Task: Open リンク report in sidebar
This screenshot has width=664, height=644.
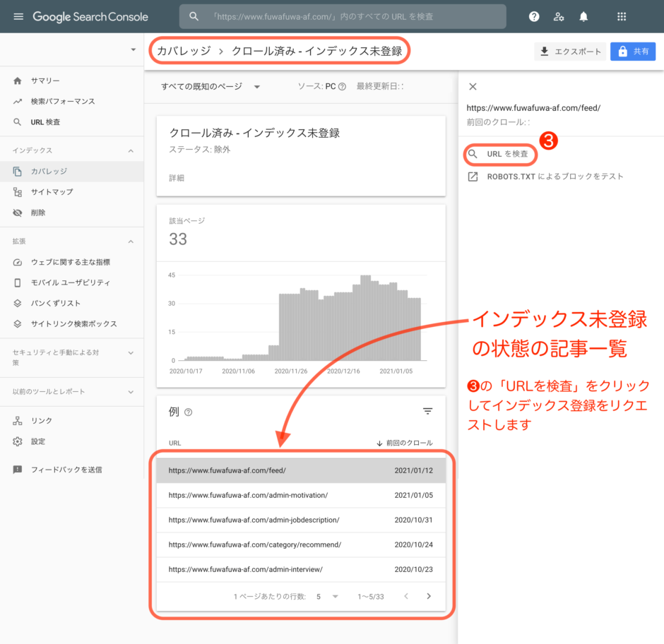Action: point(72,420)
